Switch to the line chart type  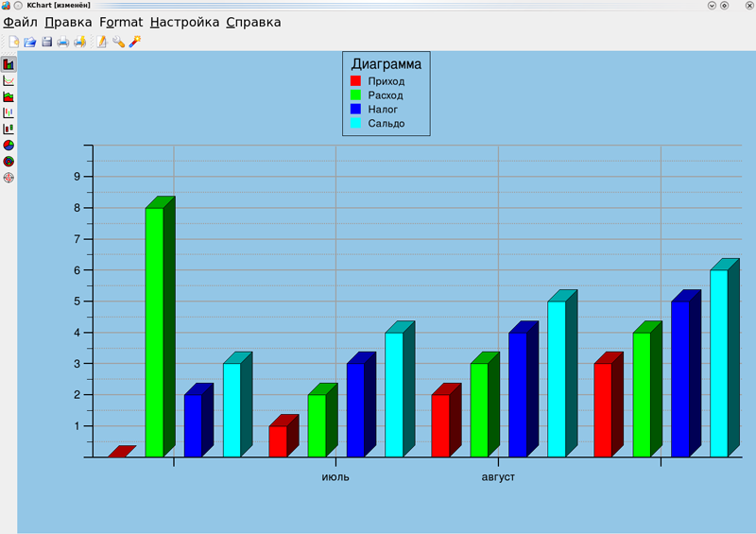pyautogui.click(x=9, y=80)
